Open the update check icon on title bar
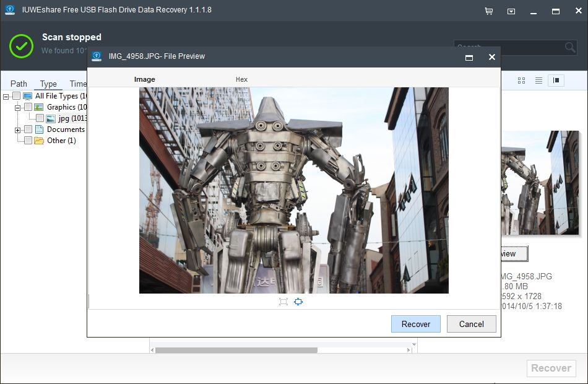 click(x=511, y=11)
